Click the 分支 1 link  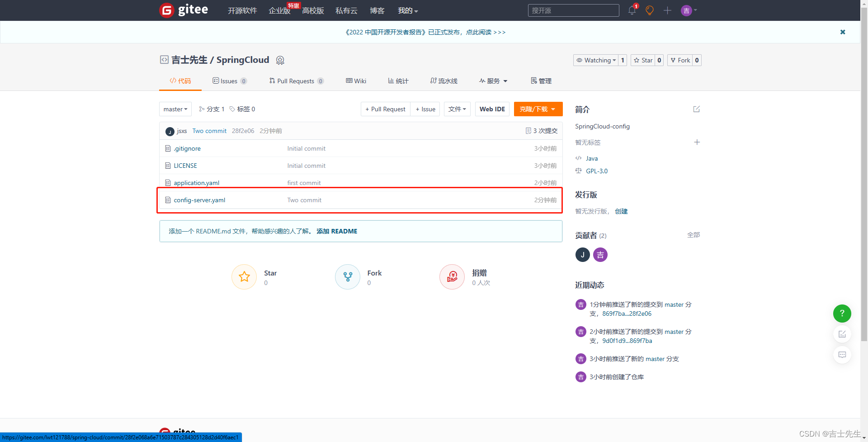point(212,109)
